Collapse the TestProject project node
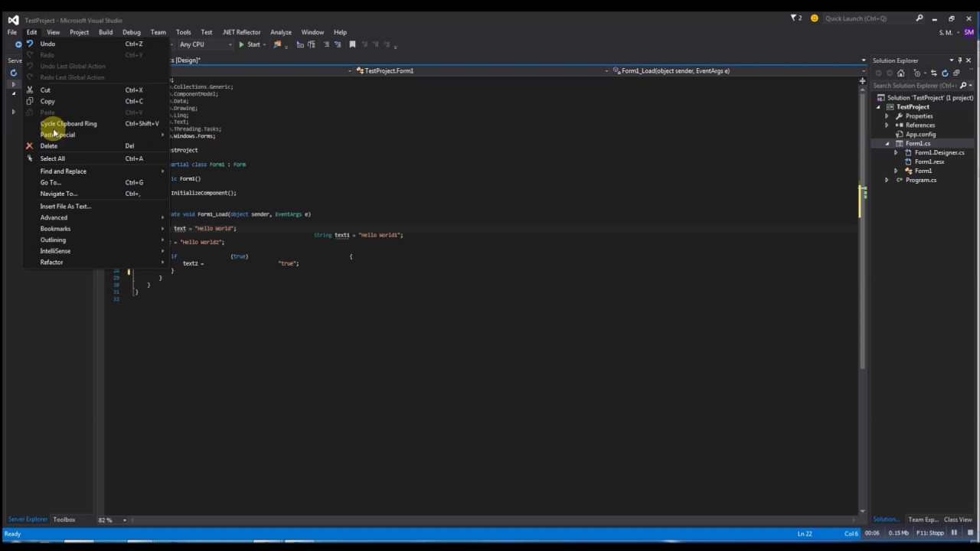This screenshot has height=551, width=980. point(879,107)
